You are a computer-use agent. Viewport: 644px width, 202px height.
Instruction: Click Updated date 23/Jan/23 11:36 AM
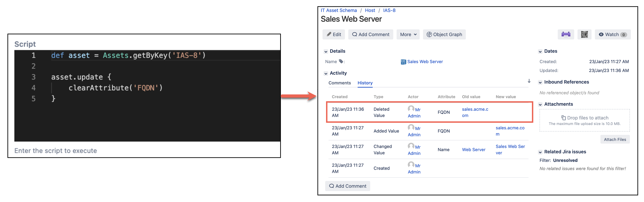point(609,70)
